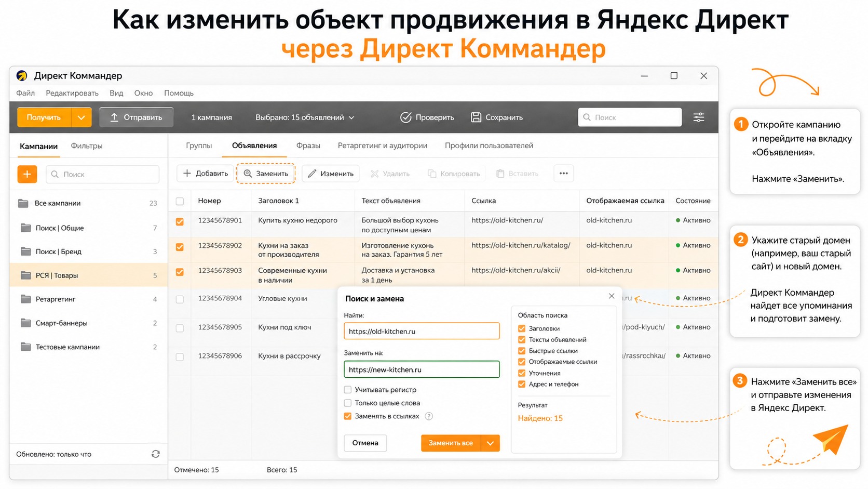This screenshot has height=489, width=868.
Task: Select the Поиск | Общие folder
Action: 88,228
